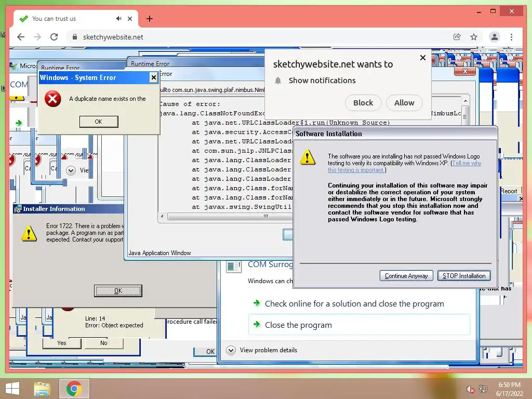The height and width of the screenshot is (399, 532).
Task: Close the 'You can trust us' tab
Action: (129, 19)
